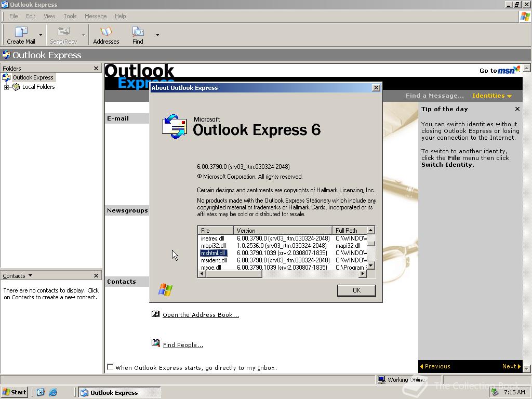The width and height of the screenshot is (532, 399).
Task: Open the Identities dropdown
Action: [x=491, y=96]
